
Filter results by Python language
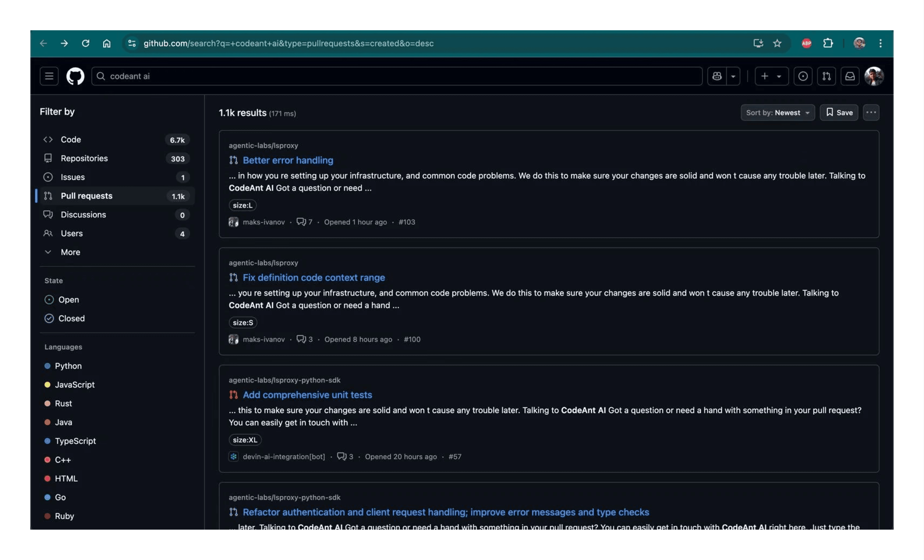pos(68,366)
